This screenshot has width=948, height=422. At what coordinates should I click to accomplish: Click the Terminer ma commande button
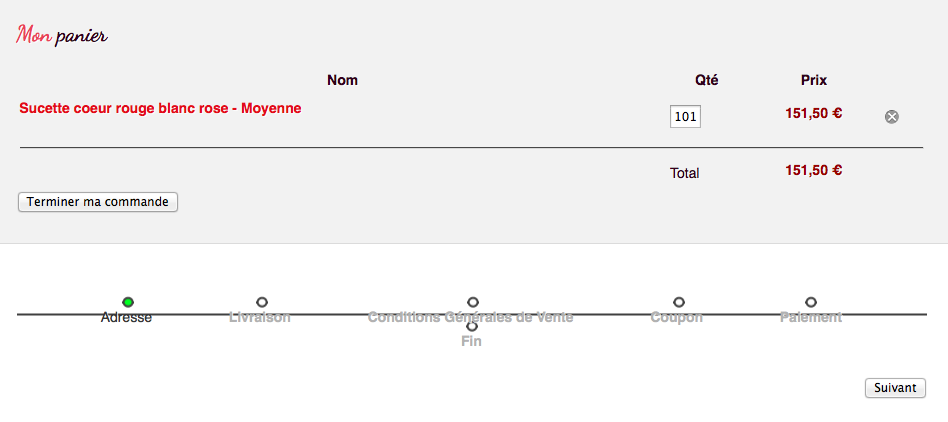tap(98, 202)
